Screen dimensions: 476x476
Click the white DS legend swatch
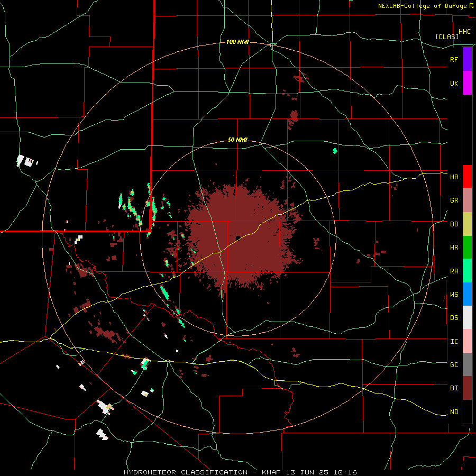click(x=467, y=317)
